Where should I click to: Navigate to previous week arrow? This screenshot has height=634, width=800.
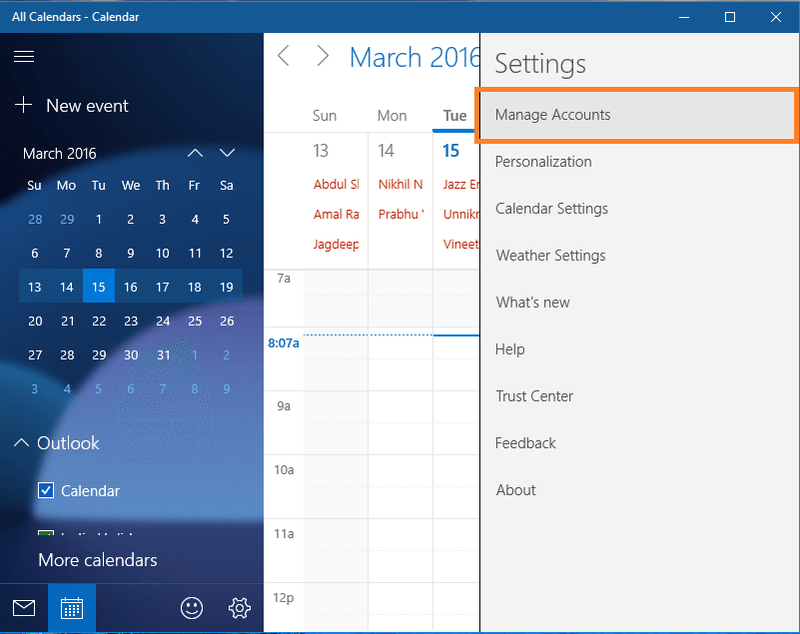tap(284, 56)
